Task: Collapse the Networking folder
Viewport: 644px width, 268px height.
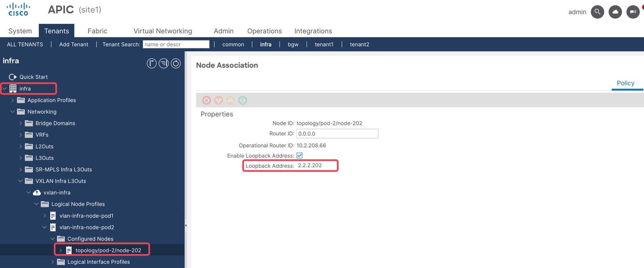Action: click(x=12, y=112)
